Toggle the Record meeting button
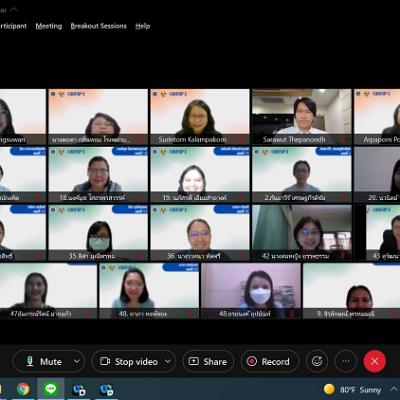 pos(270,361)
